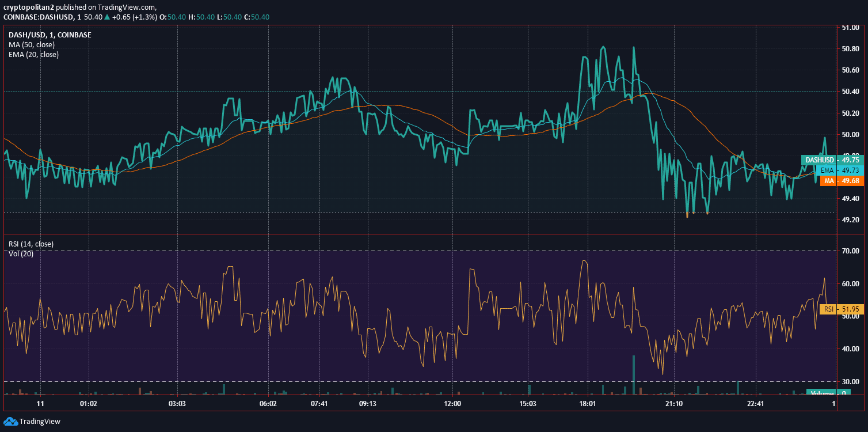Click the yellow RSI 51.95 value tag
Viewport: 868px width, 432px height.
[x=842, y=309]
